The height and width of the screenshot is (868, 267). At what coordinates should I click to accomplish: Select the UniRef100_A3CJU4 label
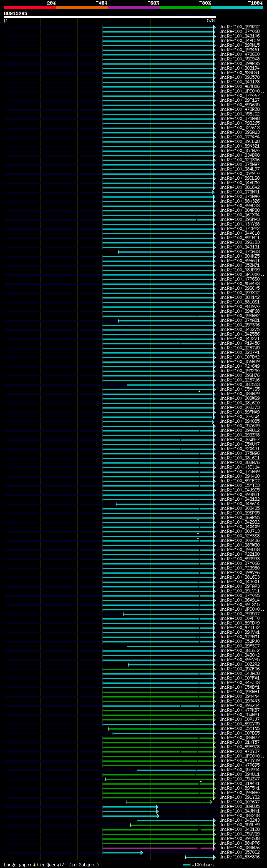[239, 467]
